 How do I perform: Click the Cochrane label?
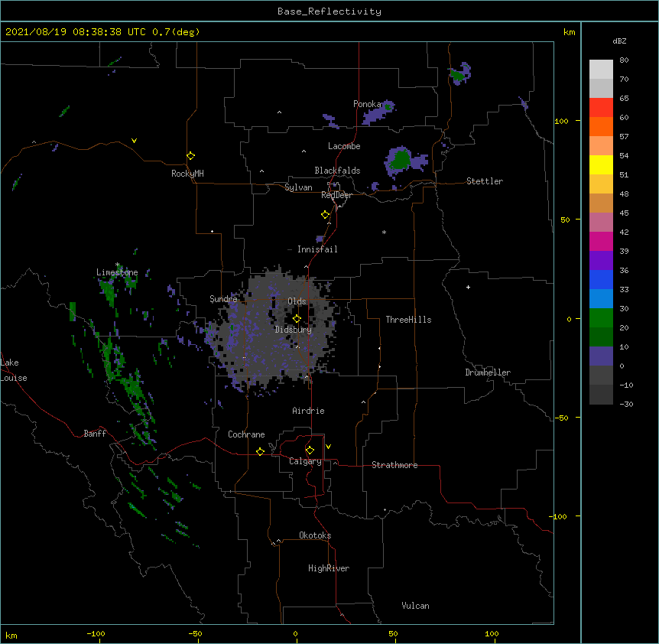tap(246, 434)
